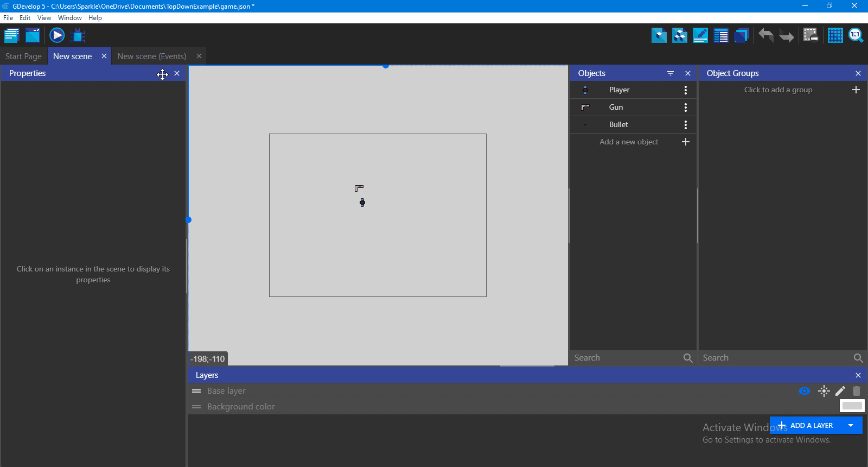The height and width of the screenshot is (467, 868).
Task: Click to add a group
Action: 778,90
